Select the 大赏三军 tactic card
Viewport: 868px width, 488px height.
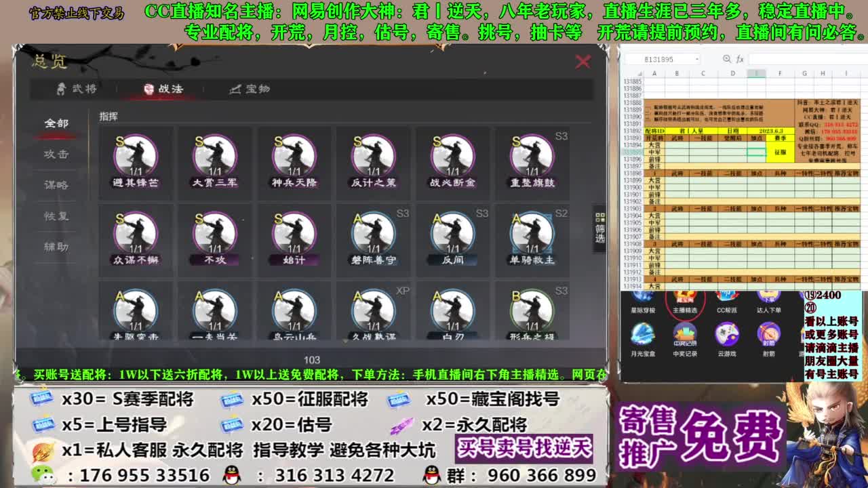click(214, 162)
